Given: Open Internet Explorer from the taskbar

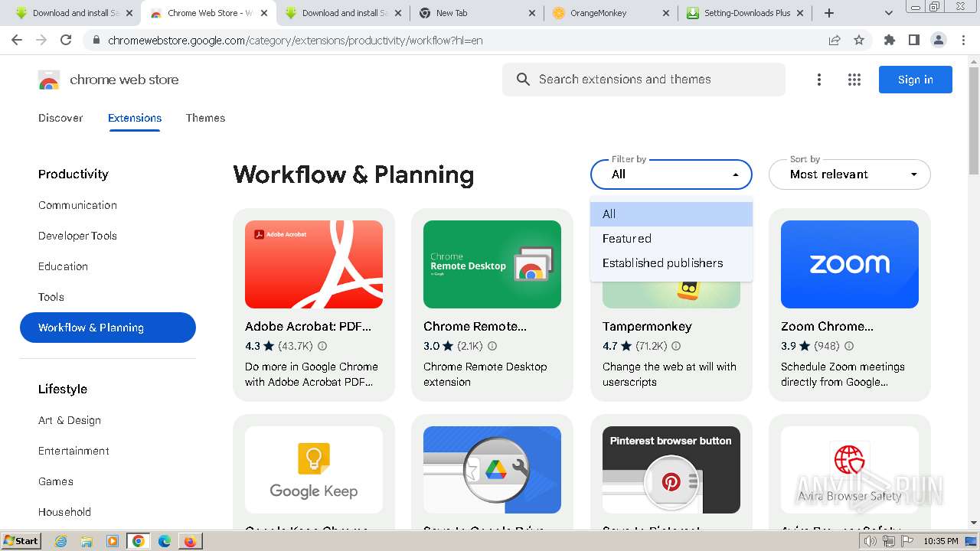Looking at the screenshot, I should (61, 541).
